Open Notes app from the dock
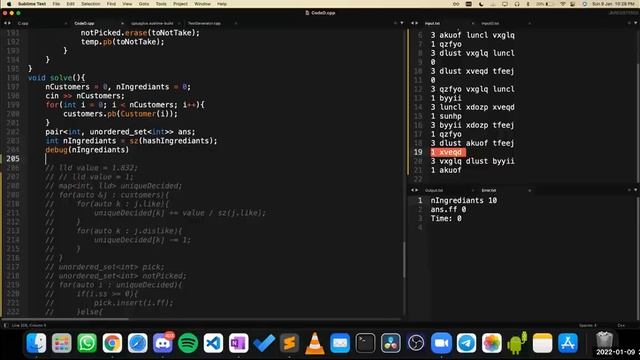 542,343
